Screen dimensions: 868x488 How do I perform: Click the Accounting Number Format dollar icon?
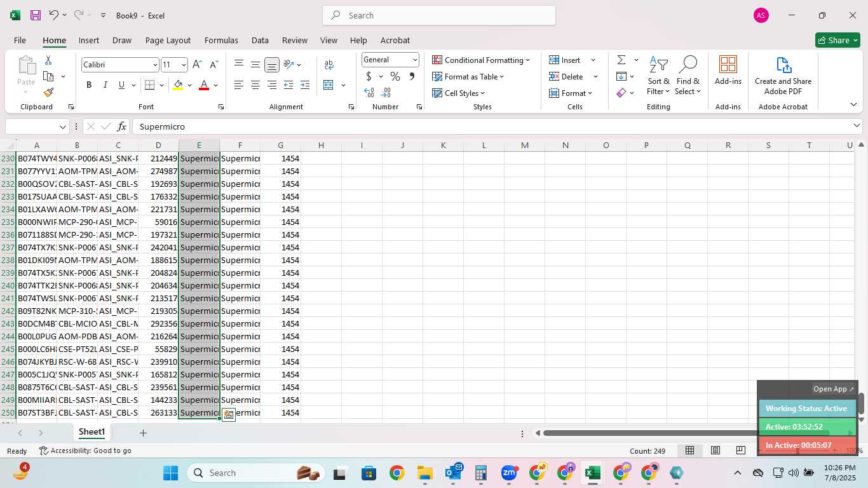click(x=369, y=76)
